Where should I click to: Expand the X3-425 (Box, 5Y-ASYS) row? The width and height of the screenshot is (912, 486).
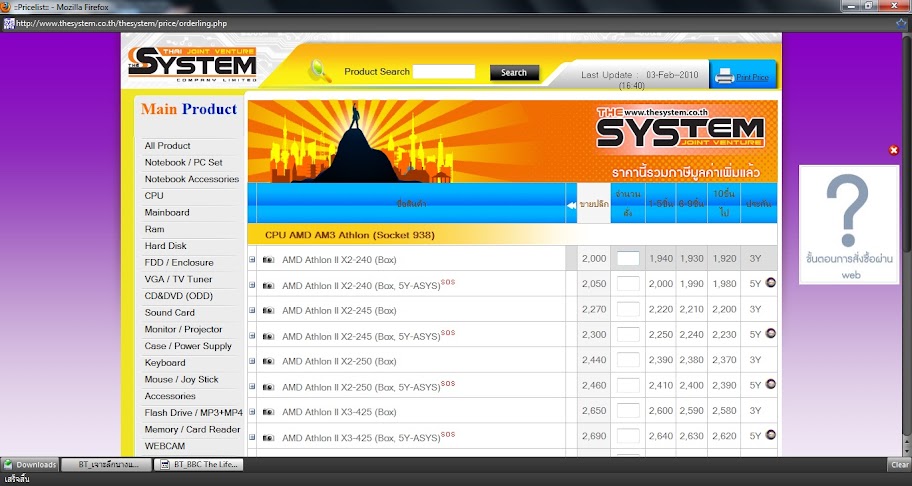pos(252,437)
